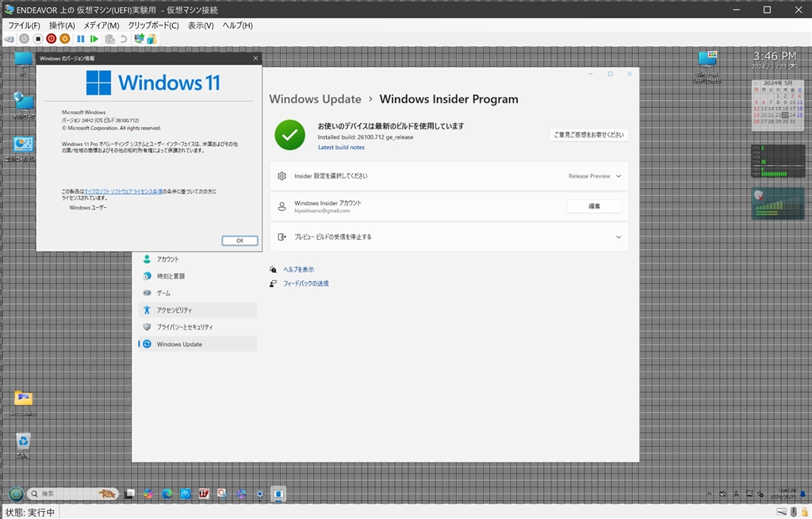
Task: Click the Enhanced Session monitor icon
Action: (x=139, y=39)
